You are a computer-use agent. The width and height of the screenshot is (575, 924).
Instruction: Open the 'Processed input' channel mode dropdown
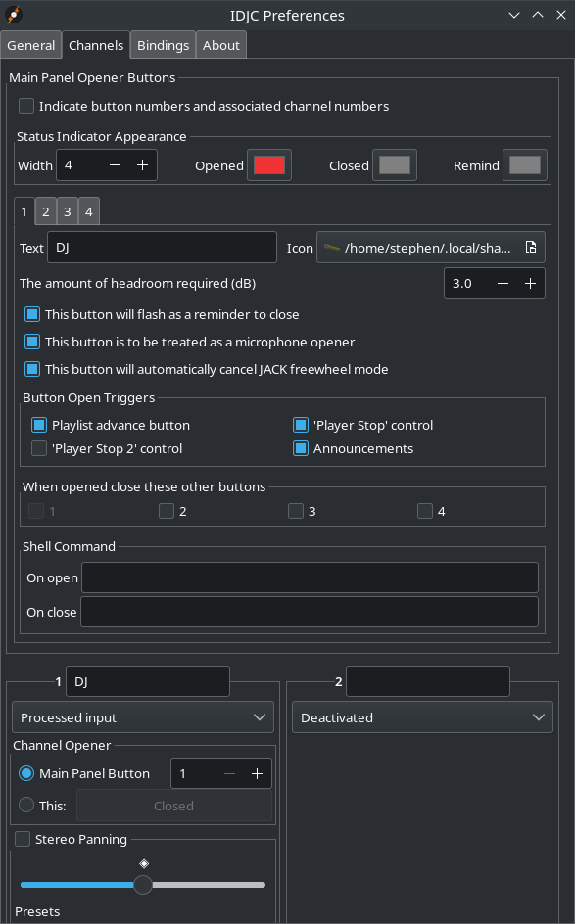point(143,717)
